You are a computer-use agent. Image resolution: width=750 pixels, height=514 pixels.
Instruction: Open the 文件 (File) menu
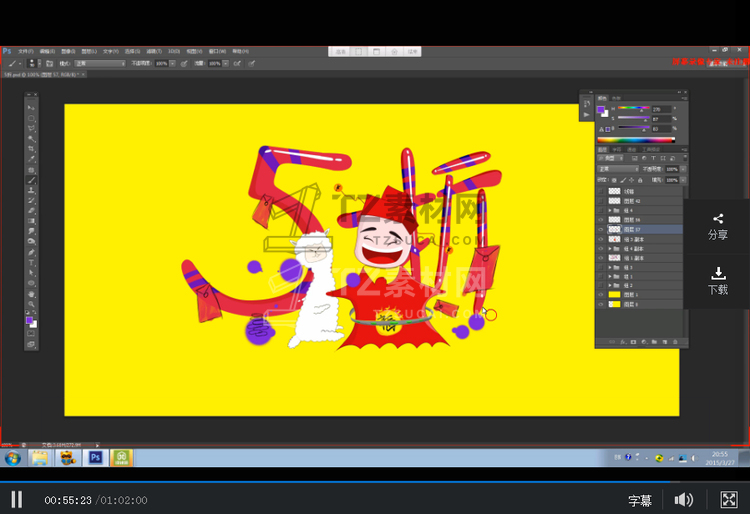click(x=24, y=51)
